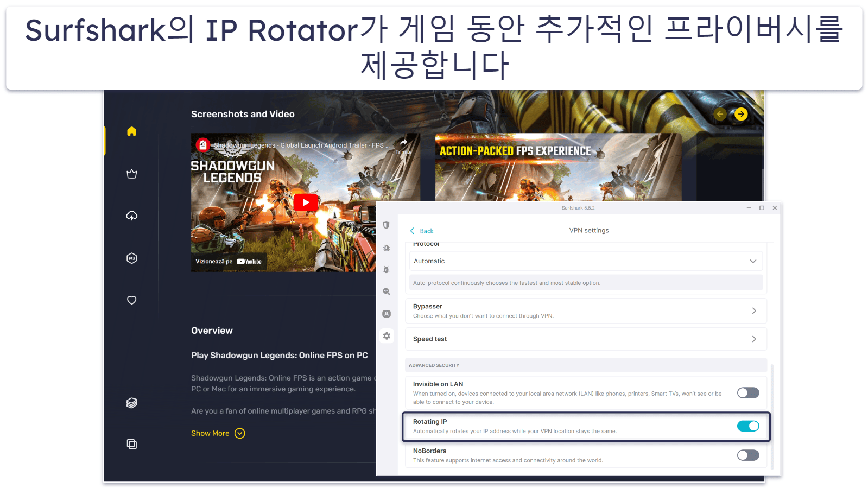Viewport: 868px width, 488px height.
Task: Open the trailer title link on video
Action: [301, 145]
